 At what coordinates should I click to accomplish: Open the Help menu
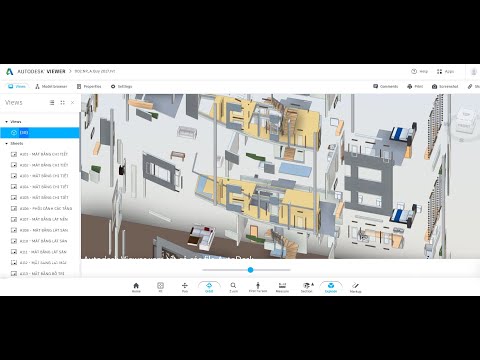[x=419, y=71]
